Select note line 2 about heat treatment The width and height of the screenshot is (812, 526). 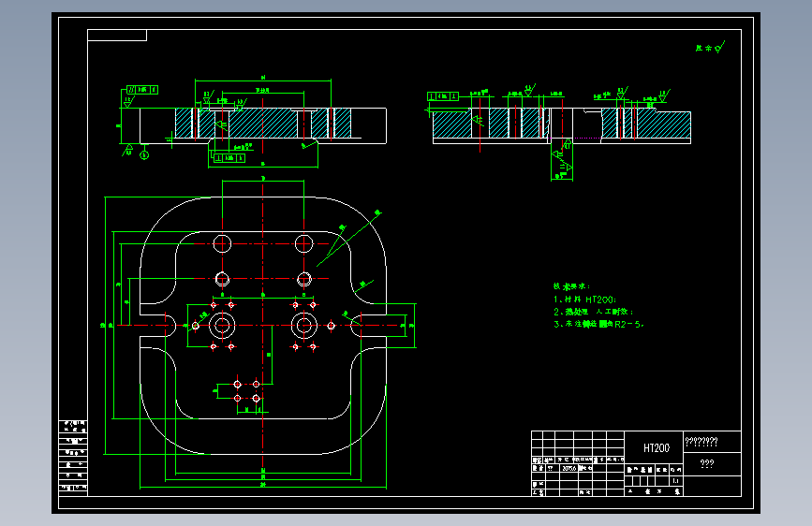(594, 312)
